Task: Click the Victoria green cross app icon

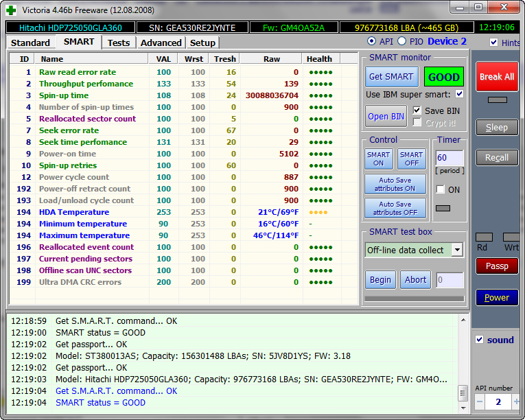Action: (x=11, y=10)
